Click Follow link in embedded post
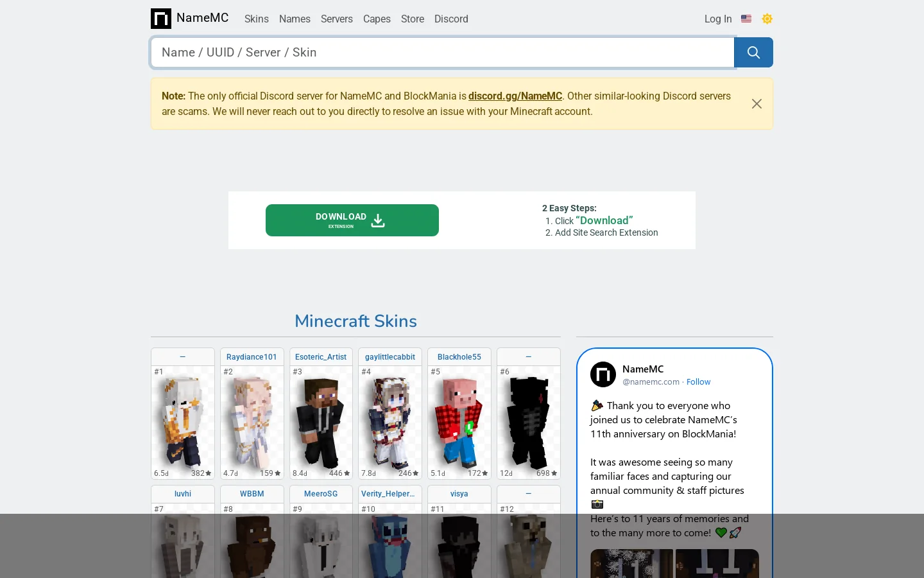Viewport: 924px width, 578px height. [x=698, y=381]
